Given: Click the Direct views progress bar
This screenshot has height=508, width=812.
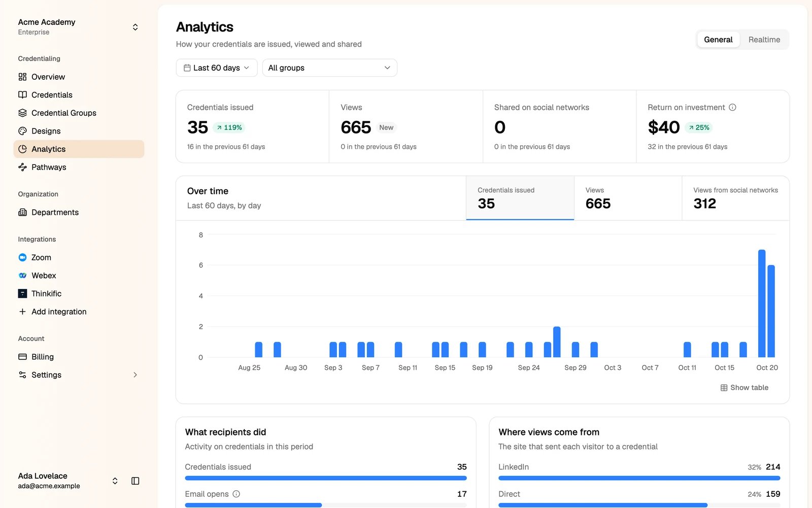Looking at the screenshot, I should click(x=639, y=505).
